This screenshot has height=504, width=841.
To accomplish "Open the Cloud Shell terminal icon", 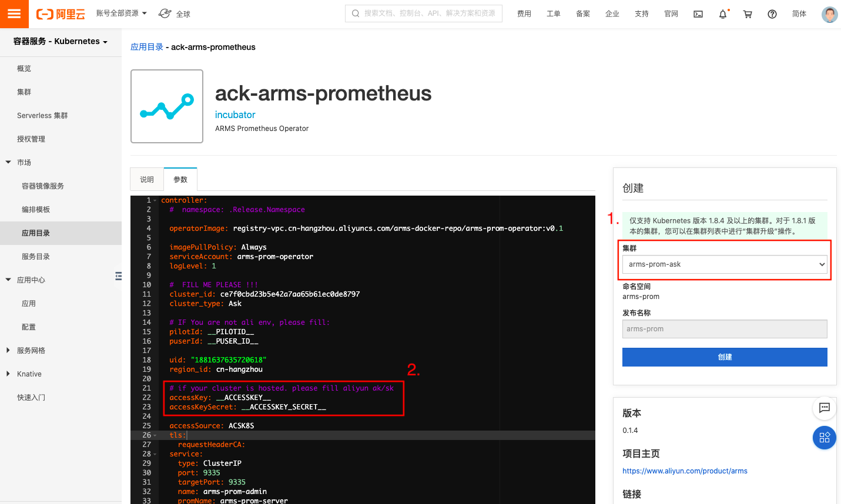I will [698, 14].
